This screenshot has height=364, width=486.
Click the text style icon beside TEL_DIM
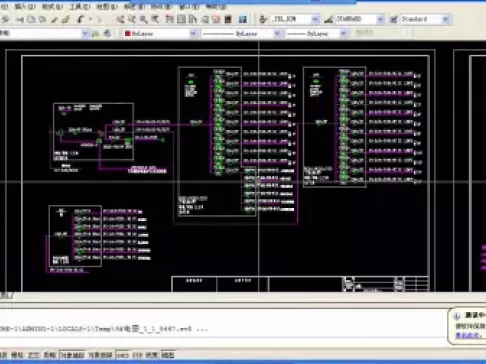pos(263,19)
